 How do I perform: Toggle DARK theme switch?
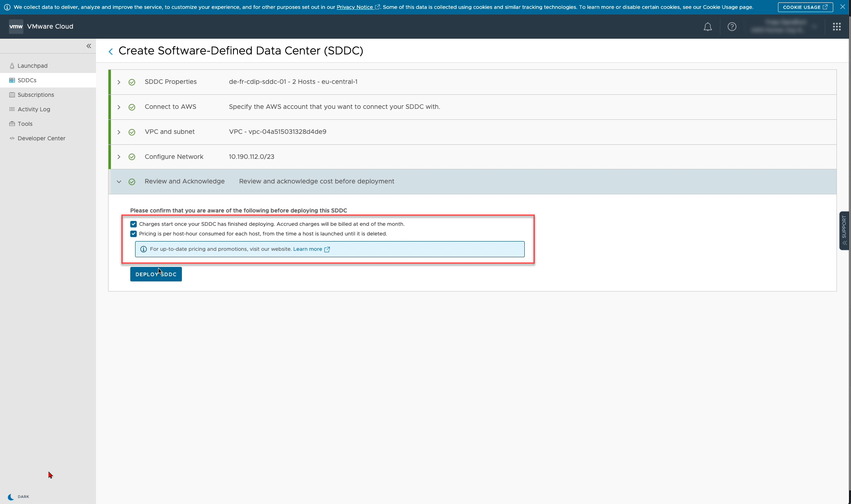pos(19,497)
